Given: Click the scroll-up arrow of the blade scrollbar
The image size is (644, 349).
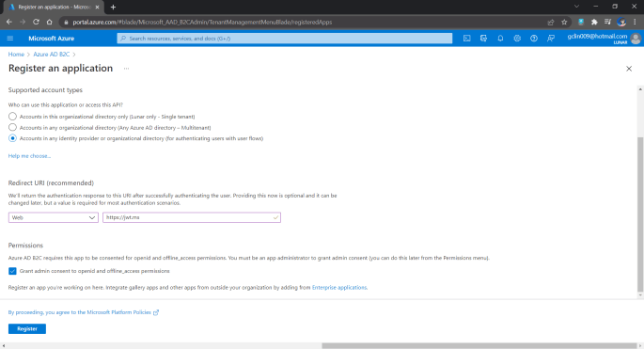Looking at the screenshot, I should [640, 89].
